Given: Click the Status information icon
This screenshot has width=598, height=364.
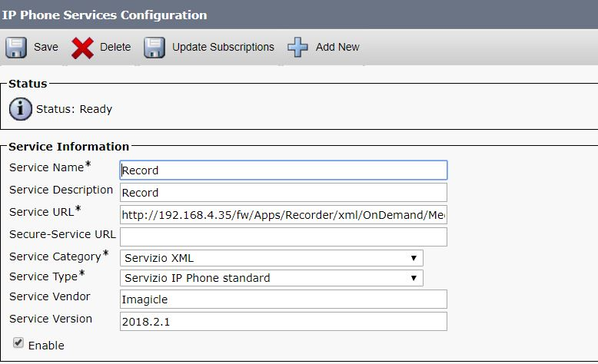Looking at the screenshot, I should click(x=21, y=109).
